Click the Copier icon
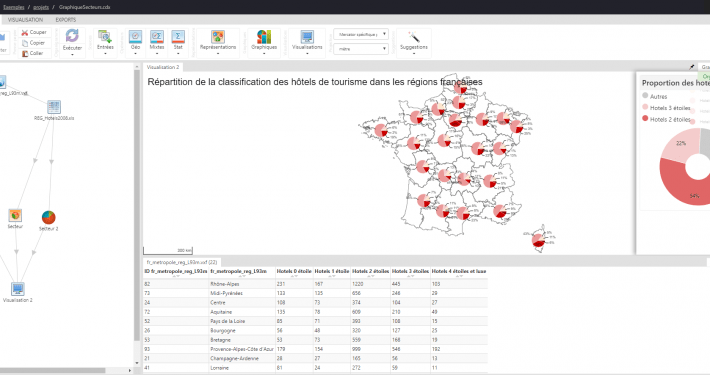710x375 pixels. tap(25, 43)
